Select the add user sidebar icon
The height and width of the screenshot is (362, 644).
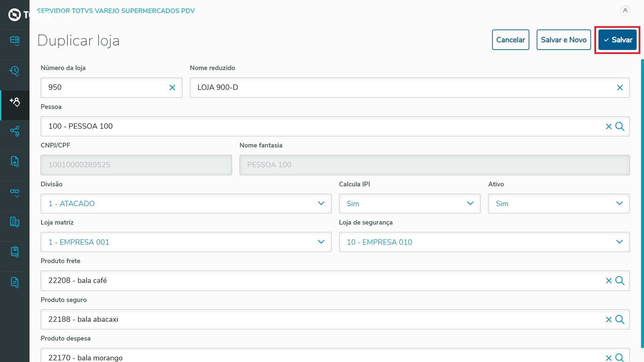(15, 102)
